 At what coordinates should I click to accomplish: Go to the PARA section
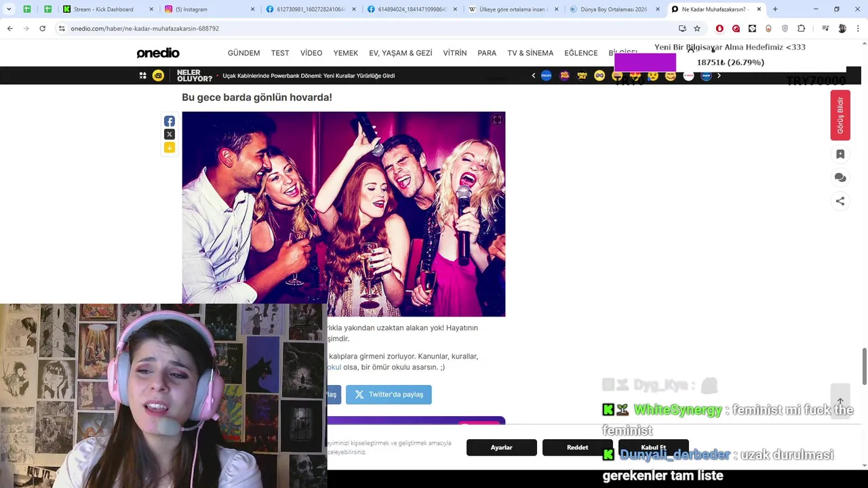click(x=487, y=53)
